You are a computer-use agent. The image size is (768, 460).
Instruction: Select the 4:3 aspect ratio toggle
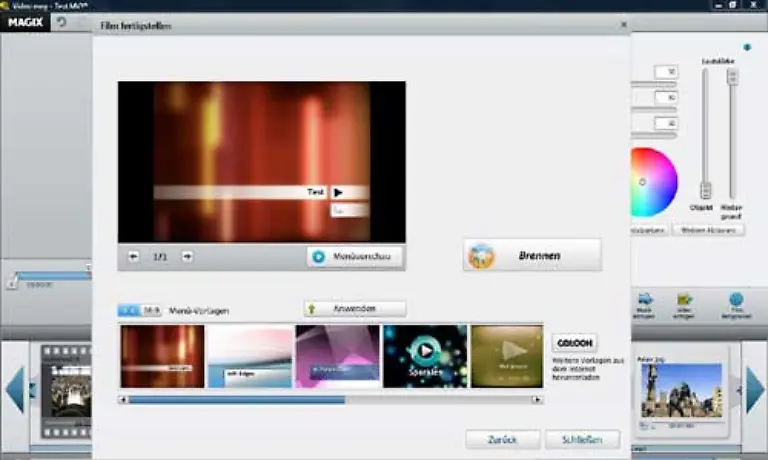tap(129, 311)
